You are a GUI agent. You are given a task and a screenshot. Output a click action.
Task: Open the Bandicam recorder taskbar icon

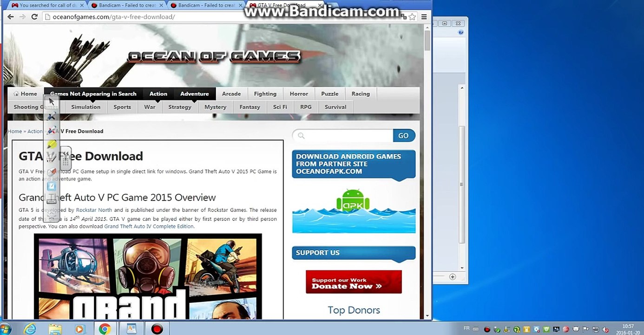tap(157, 329)
